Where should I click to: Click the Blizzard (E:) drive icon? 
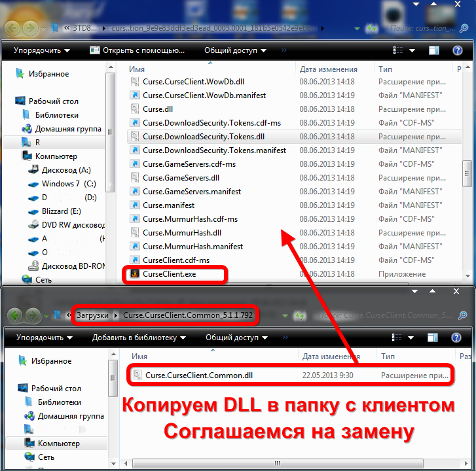tap(33, 211)
